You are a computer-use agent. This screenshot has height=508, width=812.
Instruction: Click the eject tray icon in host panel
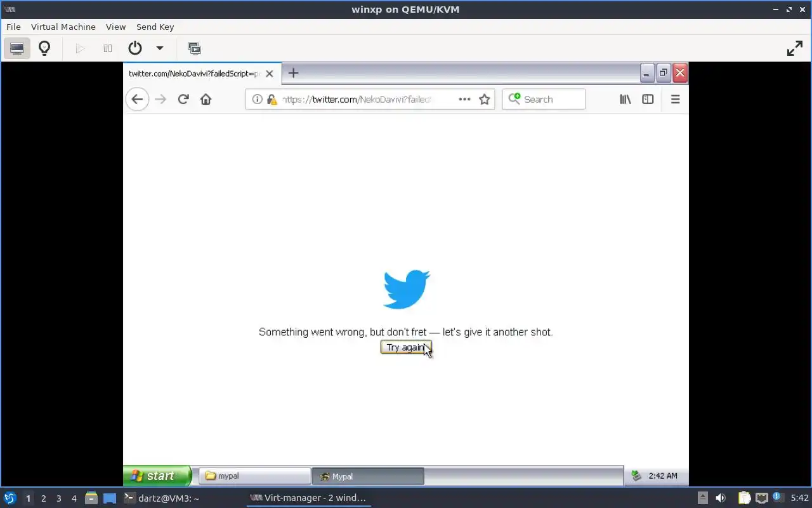coord(703,498)
